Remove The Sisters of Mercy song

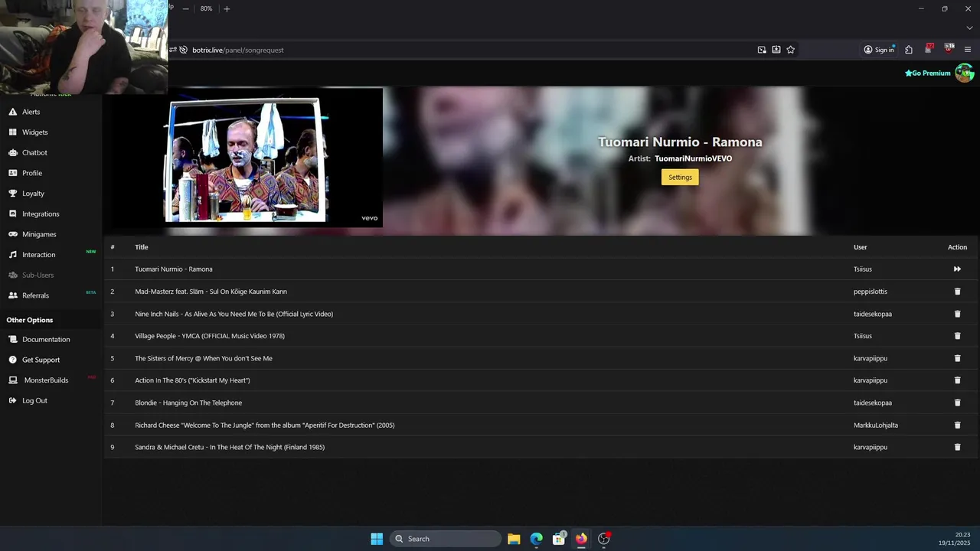(x=957, y=358)
